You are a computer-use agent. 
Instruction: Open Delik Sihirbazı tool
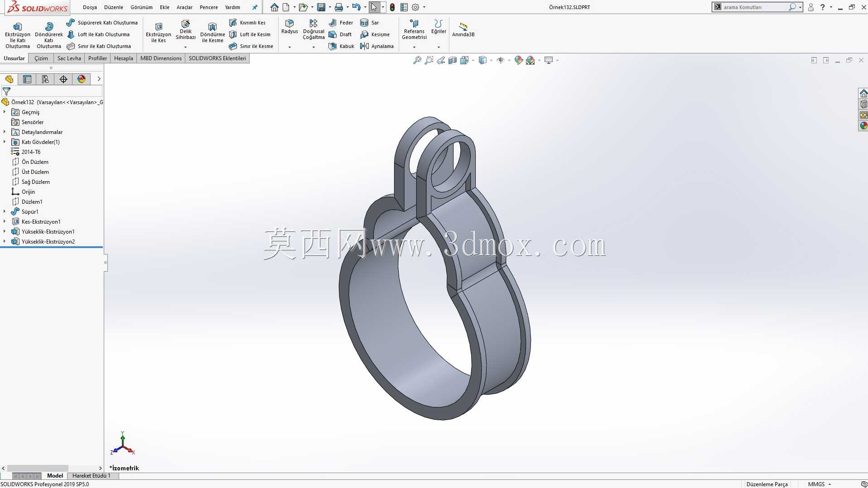[186, 30]
